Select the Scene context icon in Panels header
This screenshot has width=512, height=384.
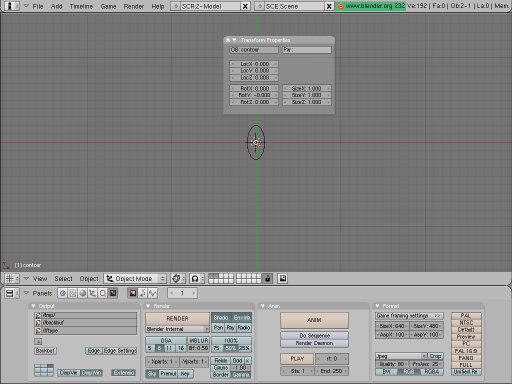[x=113, y=293]
